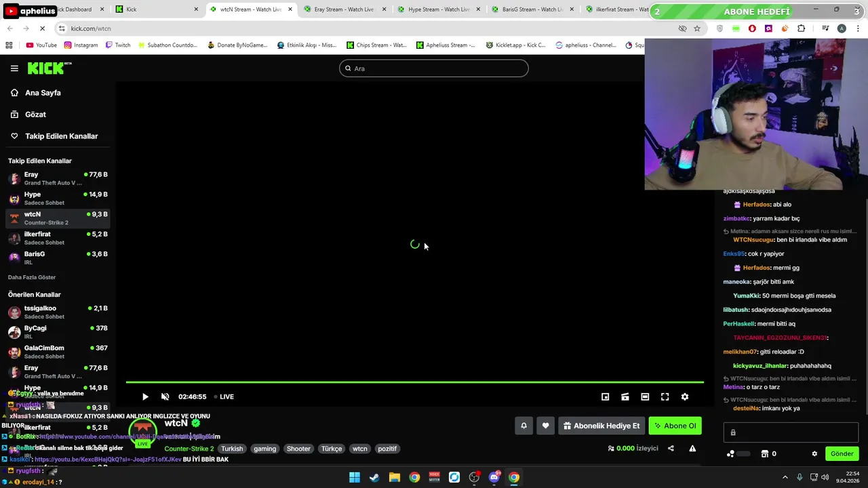Open Takip Edilen Kanallar in sidebar
868x488 pixels.
point(61,136)
